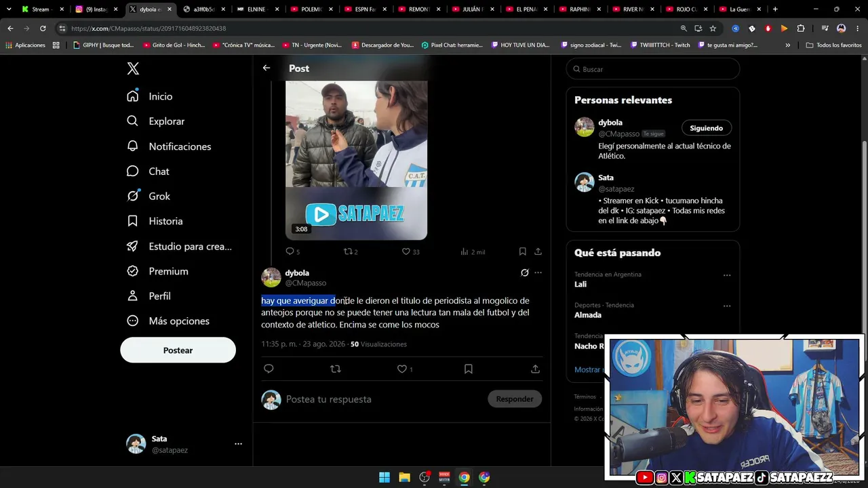Open more options on dybola's post
The height and width of the screenshot is (488, 868).
(538, 272)
